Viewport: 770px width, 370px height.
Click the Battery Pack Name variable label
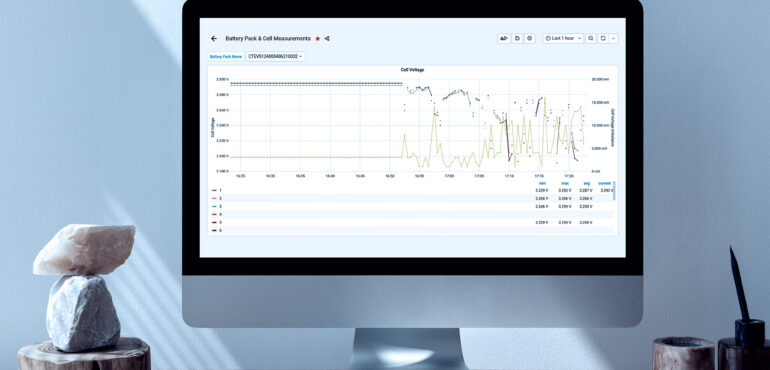[225, 57]
